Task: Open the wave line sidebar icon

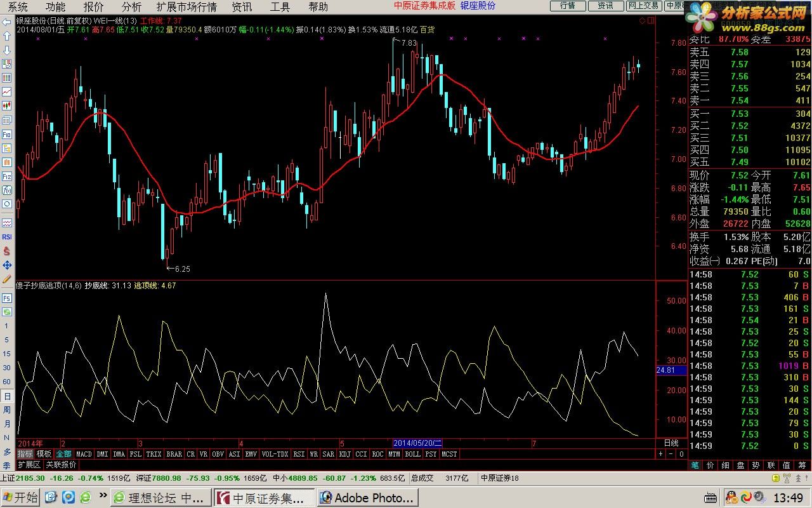Action: 7,223
